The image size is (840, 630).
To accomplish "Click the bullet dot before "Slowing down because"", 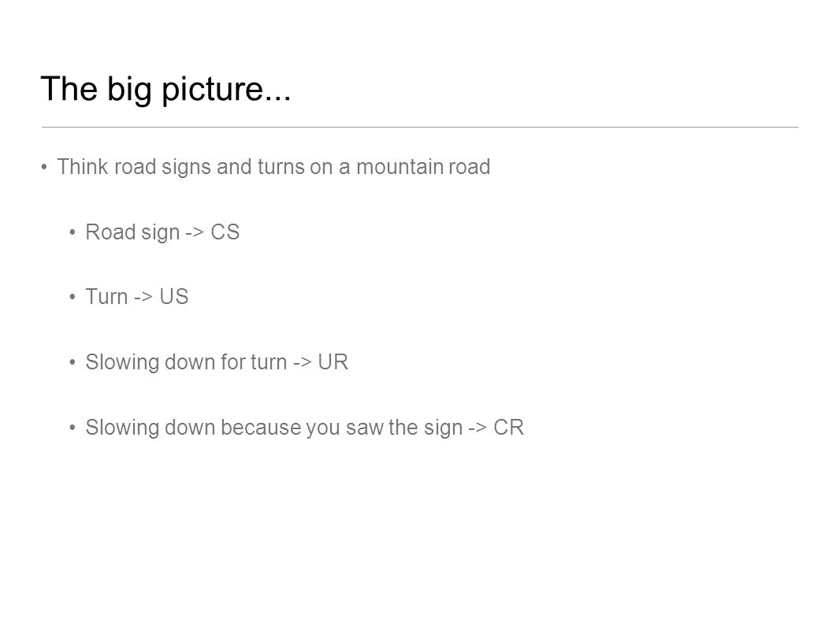I will click(72, 428).
